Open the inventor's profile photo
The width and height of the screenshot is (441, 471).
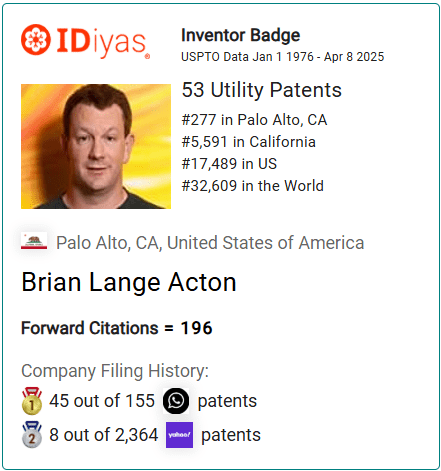click(x=96, y=146)
